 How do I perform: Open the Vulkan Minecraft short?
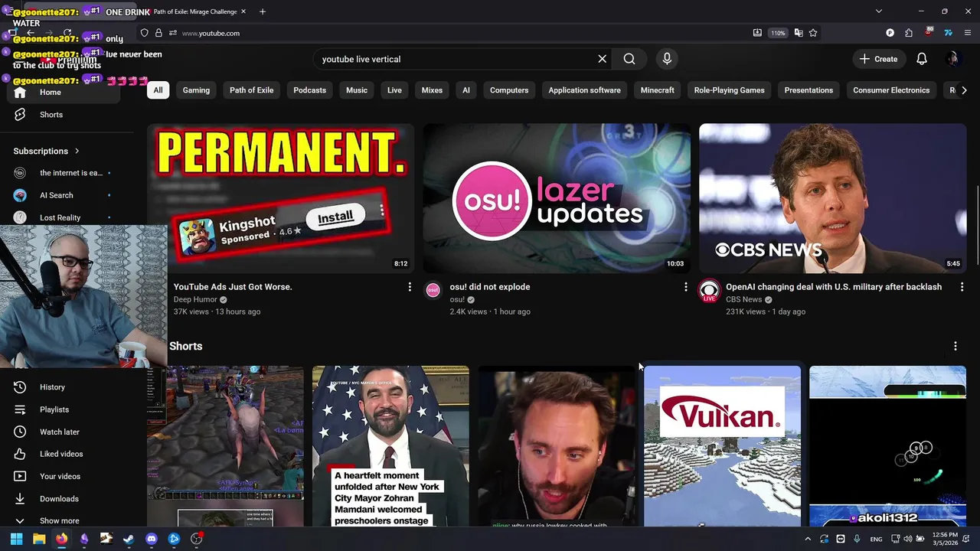(x=722, y=446)
